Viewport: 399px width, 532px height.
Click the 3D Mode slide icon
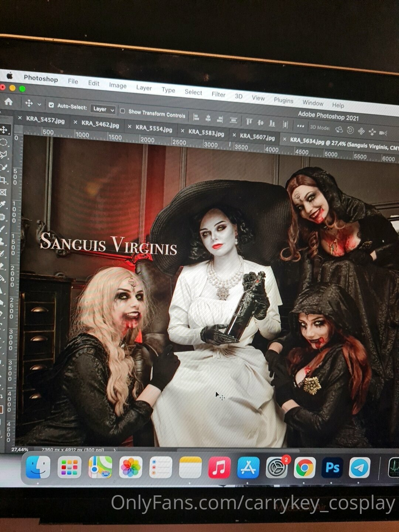(372, 132)
